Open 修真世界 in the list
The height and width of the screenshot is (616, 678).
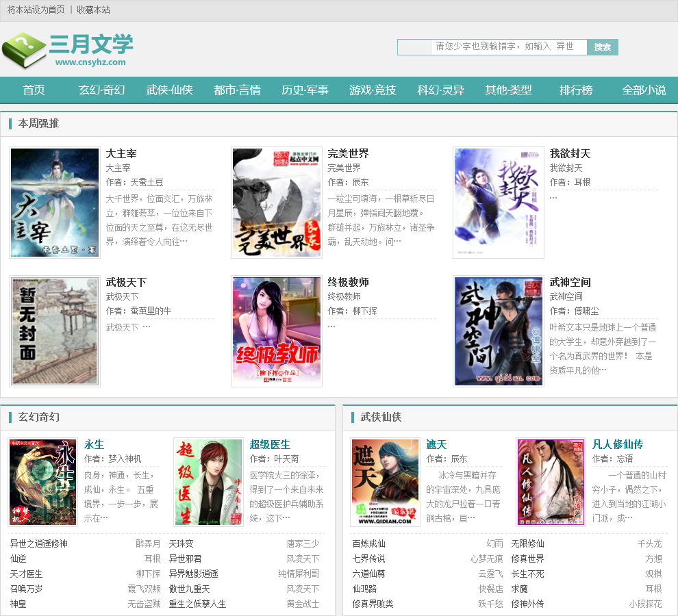pos(527,559)
